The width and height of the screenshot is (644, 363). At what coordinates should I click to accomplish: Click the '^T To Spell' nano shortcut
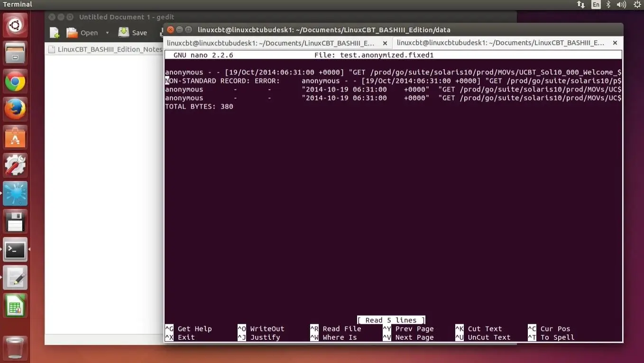click(x=552, y=337)
